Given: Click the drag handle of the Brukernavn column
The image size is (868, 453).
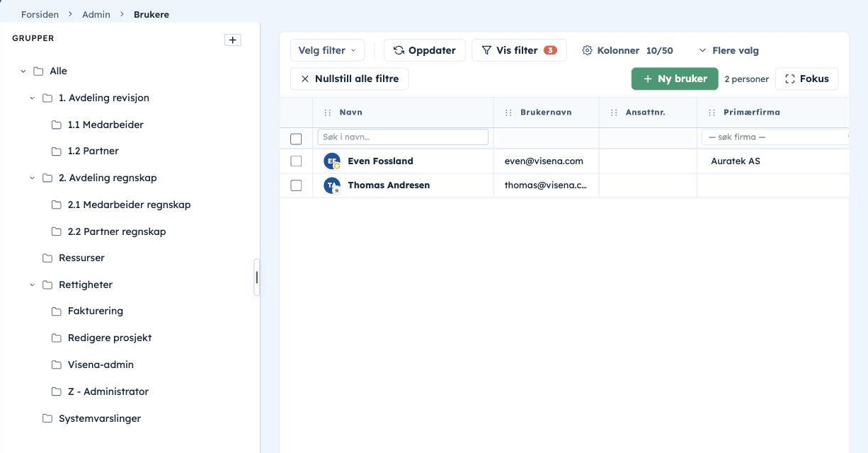Looking at the screenshot, I should [508, 113].
